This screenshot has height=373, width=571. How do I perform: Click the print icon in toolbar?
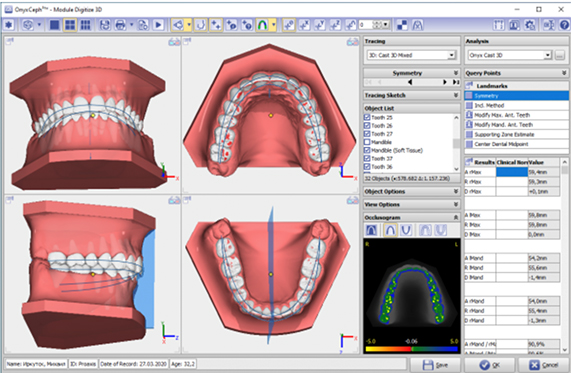(120, 25)
